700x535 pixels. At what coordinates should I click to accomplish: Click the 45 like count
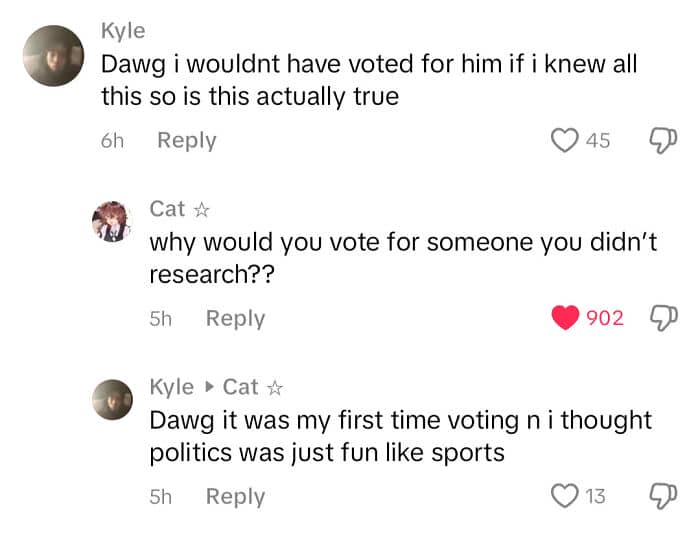598,140
